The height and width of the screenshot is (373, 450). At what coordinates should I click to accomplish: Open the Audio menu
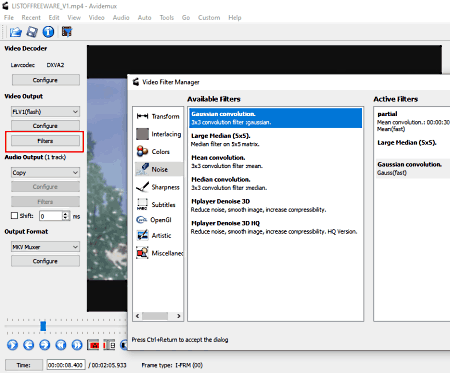pos(121,18)
